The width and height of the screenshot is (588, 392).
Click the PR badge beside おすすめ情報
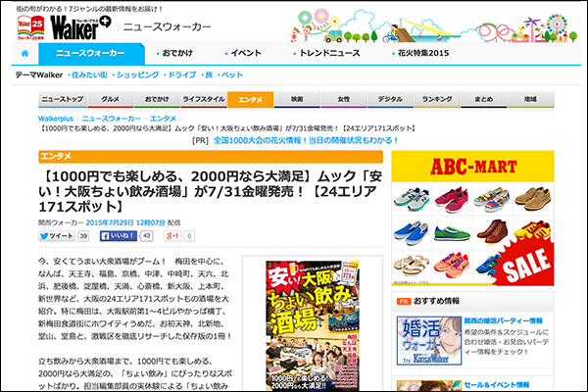pyautogui.click(x=401, y=300)
